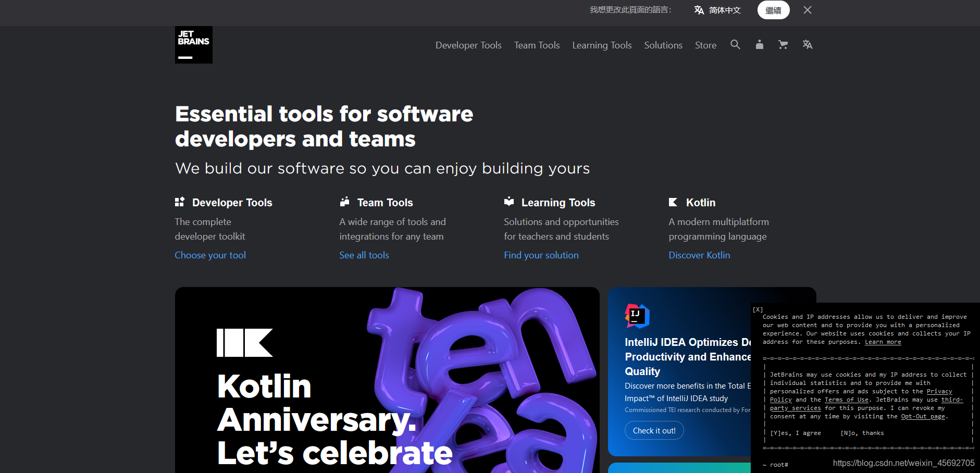Click the Kotlin section heading
The width and height of the screenshot is (980, 473).
pyautogui.click(x=701, y=203)
